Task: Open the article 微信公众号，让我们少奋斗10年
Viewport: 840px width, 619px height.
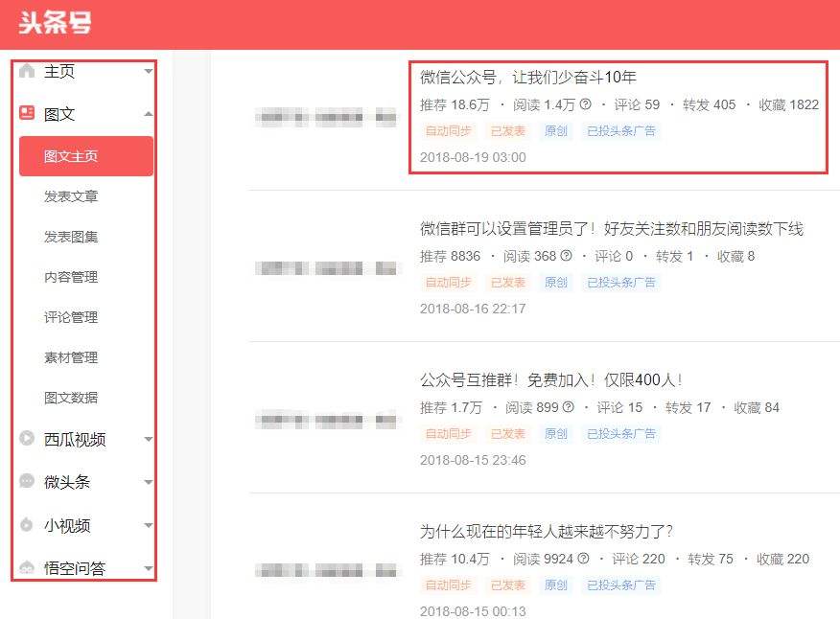Action: point(524,76)
